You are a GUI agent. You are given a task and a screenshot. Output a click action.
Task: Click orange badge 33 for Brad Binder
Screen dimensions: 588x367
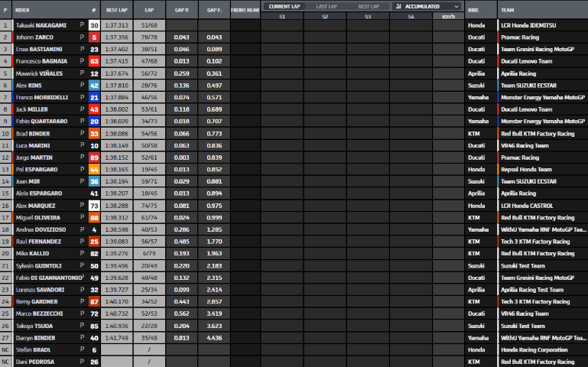tap(94, 134)
